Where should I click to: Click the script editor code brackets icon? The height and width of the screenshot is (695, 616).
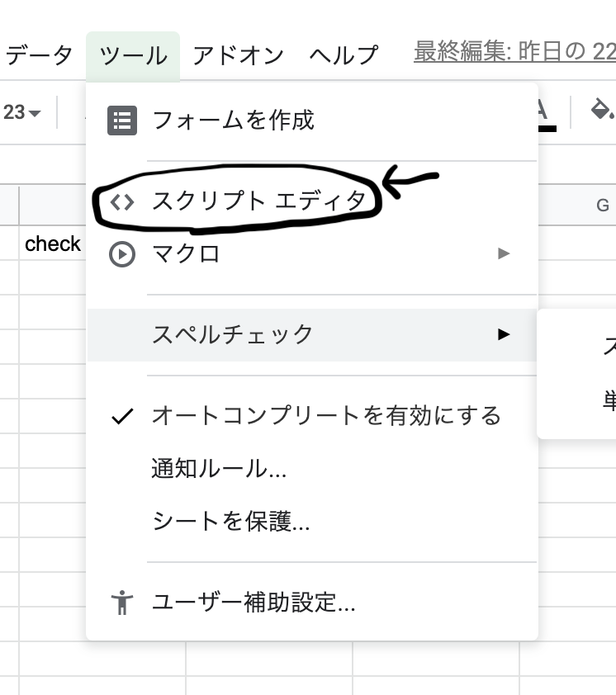122,202
